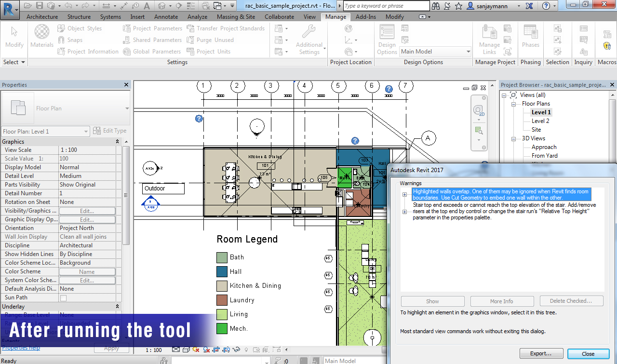Expand the overlapping walls warning node
617x364 pixels.
pyautogui.click(x=405, y=194)
